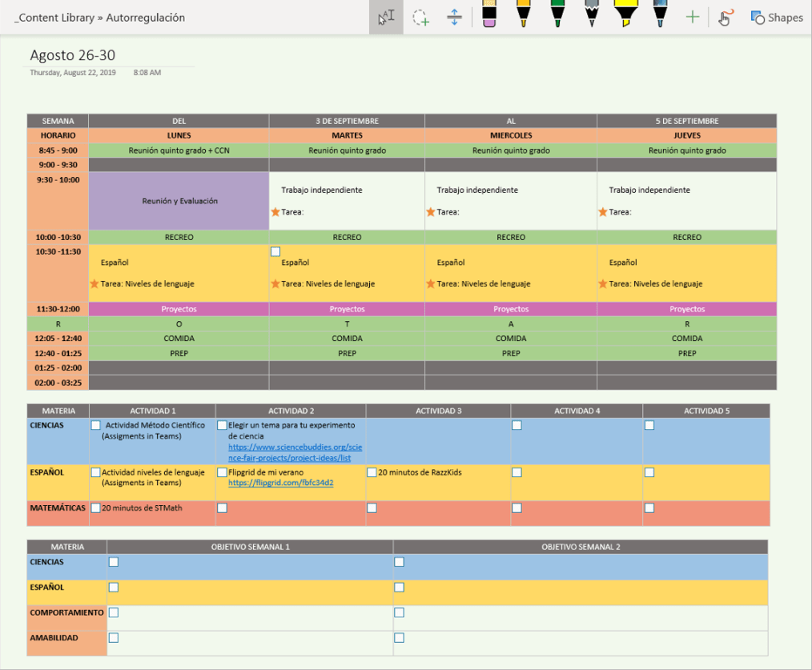This screenshot has width=812, height=670.
Task: Select the gray pencil tool
Action: tap(591, 14)
